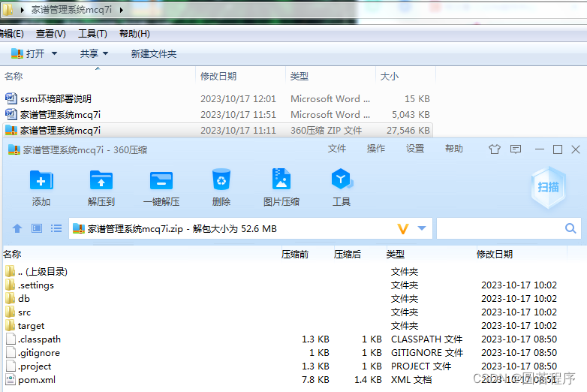Expand the arrow before 家谱管理系统mcq7i breadcrumb
The image size is (587, 392).
pos(23,10)
